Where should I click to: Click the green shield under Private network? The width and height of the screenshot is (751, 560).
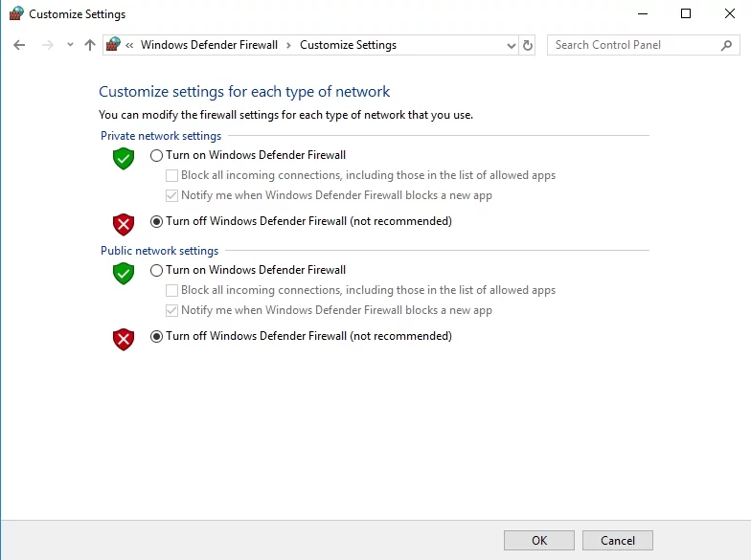pyautogui.click(x=124, y=158)
